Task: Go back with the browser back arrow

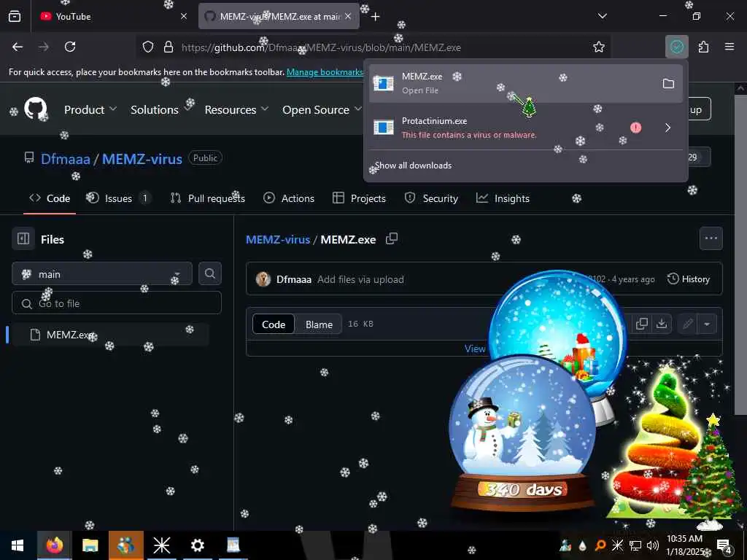Action: (18, 47)
